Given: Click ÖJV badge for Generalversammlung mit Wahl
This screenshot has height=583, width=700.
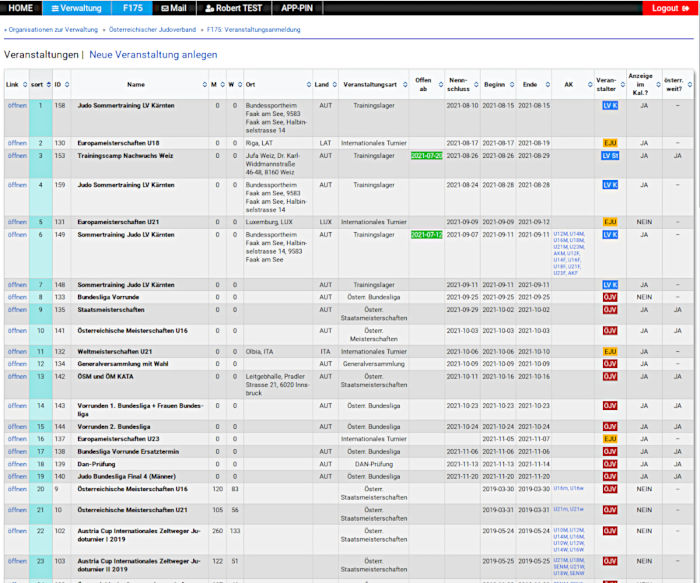Looking at the screenshot, I should [610, 364].
